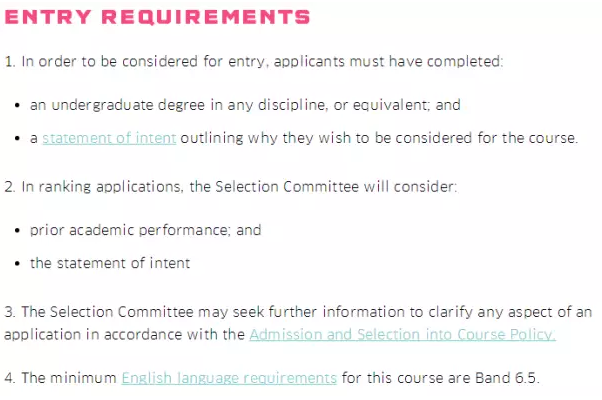Click the word ENTRY in the pink heading
Image resolution: width=602 pixels, height=400 pixels.
(48, 17)
